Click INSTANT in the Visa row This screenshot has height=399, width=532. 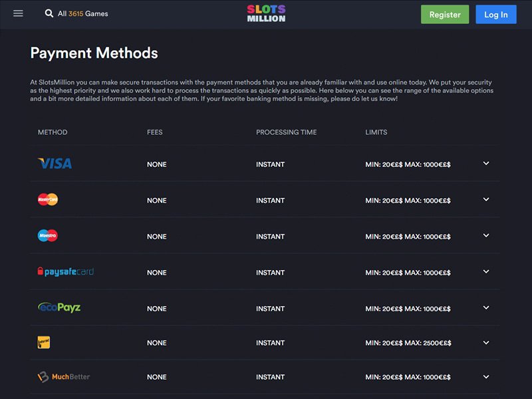pos(271,164)
